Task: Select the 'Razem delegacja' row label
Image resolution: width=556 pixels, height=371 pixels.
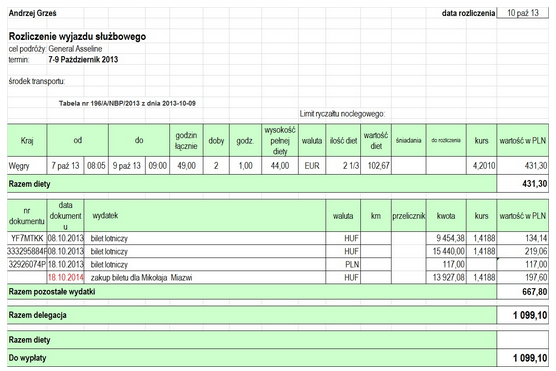Action: click(38, 315)
